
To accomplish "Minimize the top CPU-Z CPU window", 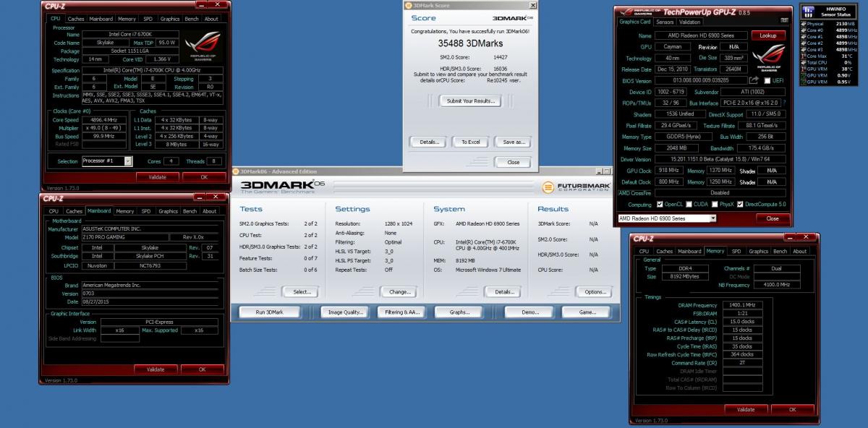I will [x=200, y=4].
